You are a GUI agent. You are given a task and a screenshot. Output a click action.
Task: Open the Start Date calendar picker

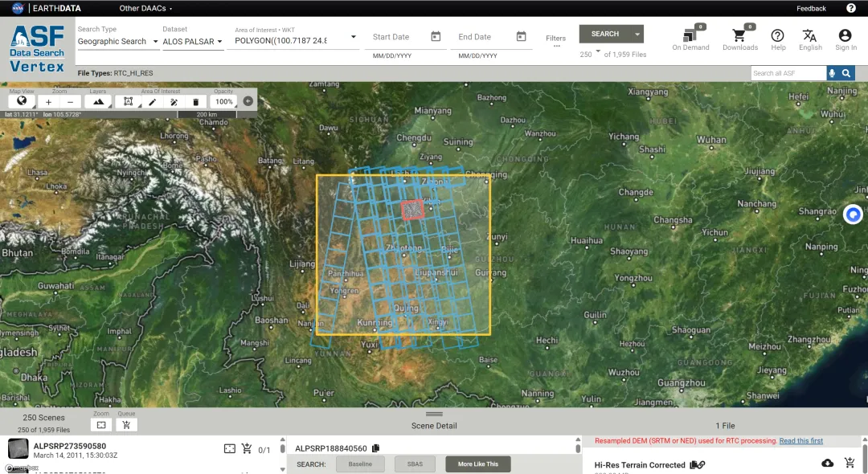click(436, 36)
